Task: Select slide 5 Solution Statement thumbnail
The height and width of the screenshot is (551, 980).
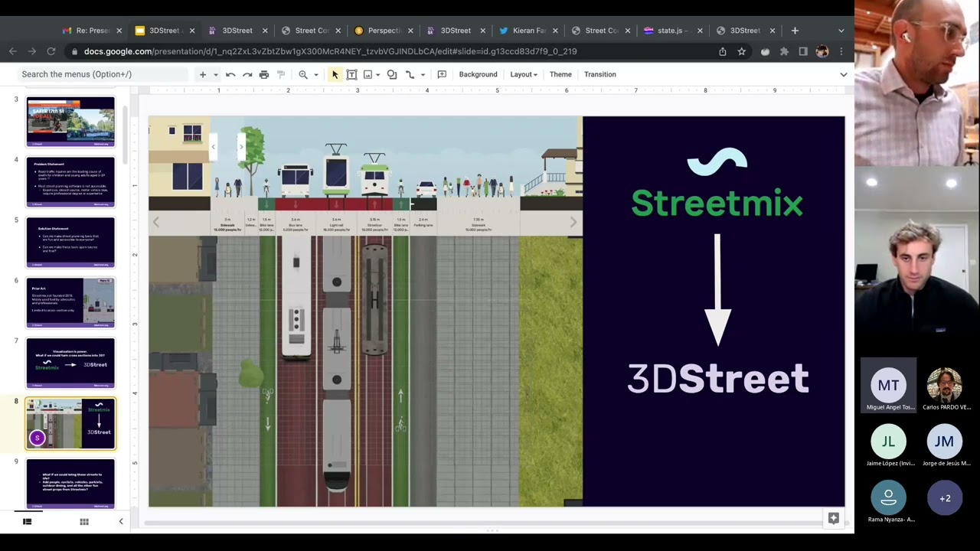Action: point(70,243)
